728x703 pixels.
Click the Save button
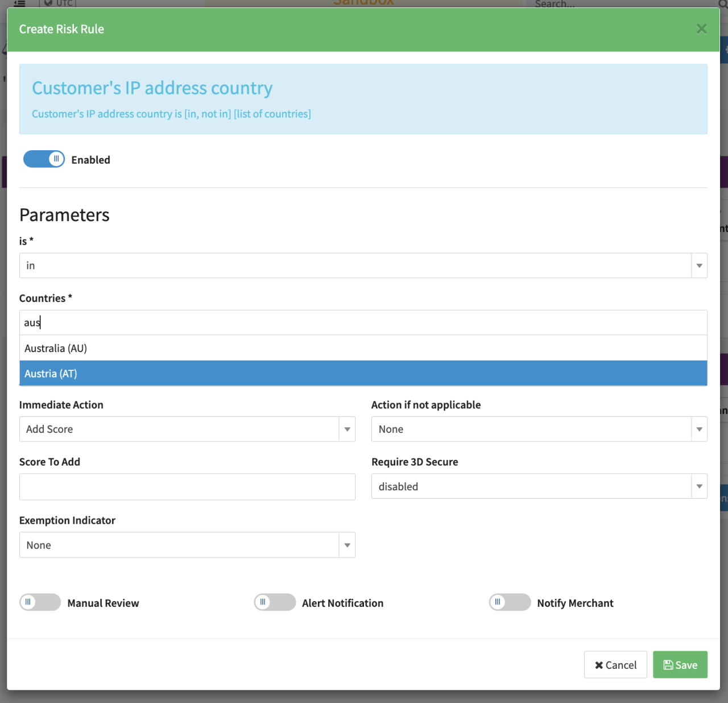[680, 665]
